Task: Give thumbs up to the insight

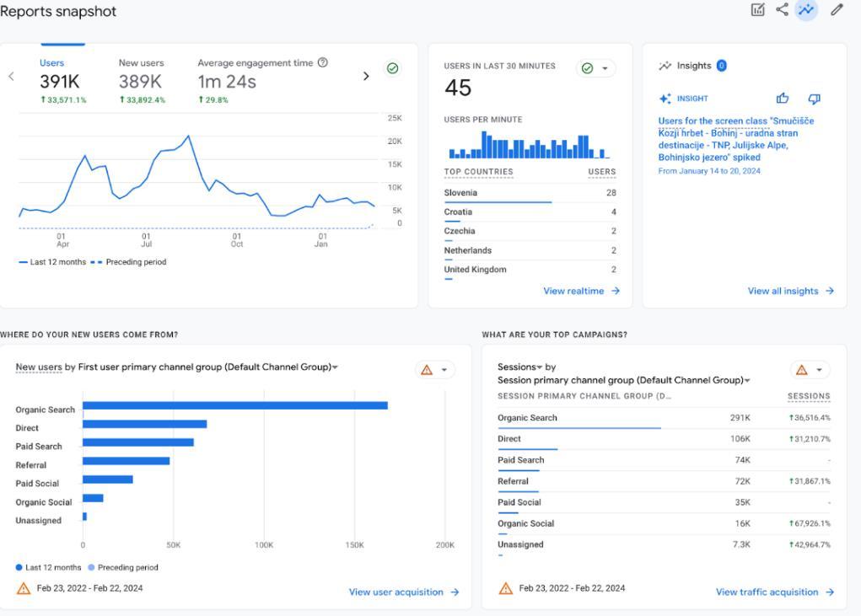Action: pyautogui.click(x=783, y=99)
